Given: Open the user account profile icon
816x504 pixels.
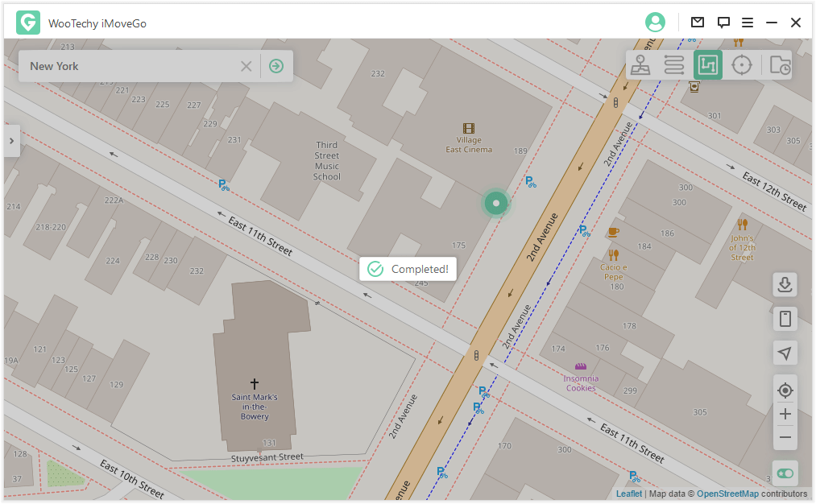Looking at the screenshot, I should point(656,23).
